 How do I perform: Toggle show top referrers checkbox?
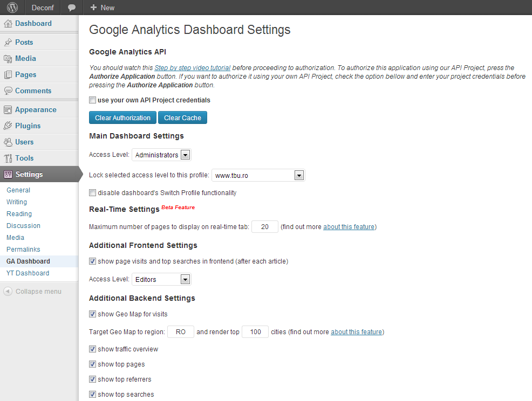92,379
